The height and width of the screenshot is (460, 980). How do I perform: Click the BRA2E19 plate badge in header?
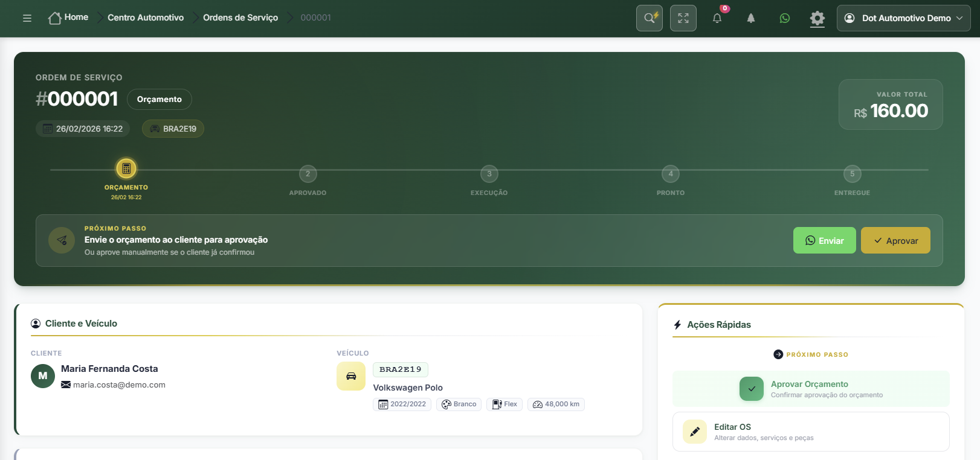[x=173, y=129]
